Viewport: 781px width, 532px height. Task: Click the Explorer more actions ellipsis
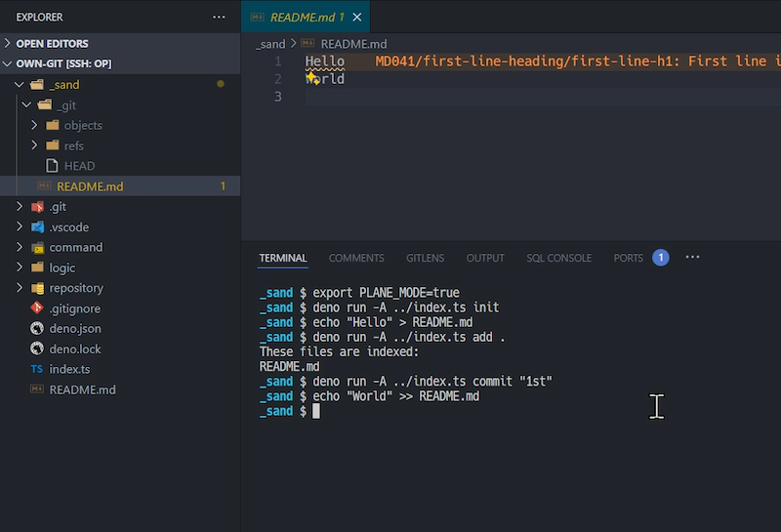[218, 17]
